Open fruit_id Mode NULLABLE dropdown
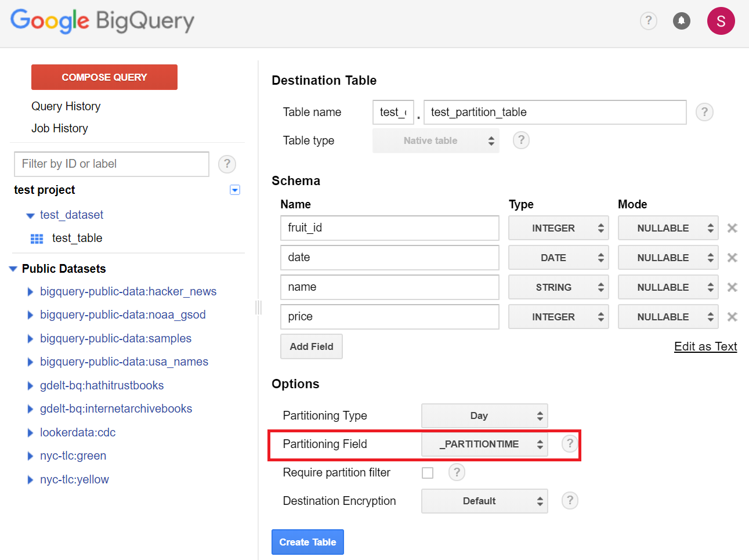Screen dimensions: 749x560 pyautogui.click(x=668, y=228)
